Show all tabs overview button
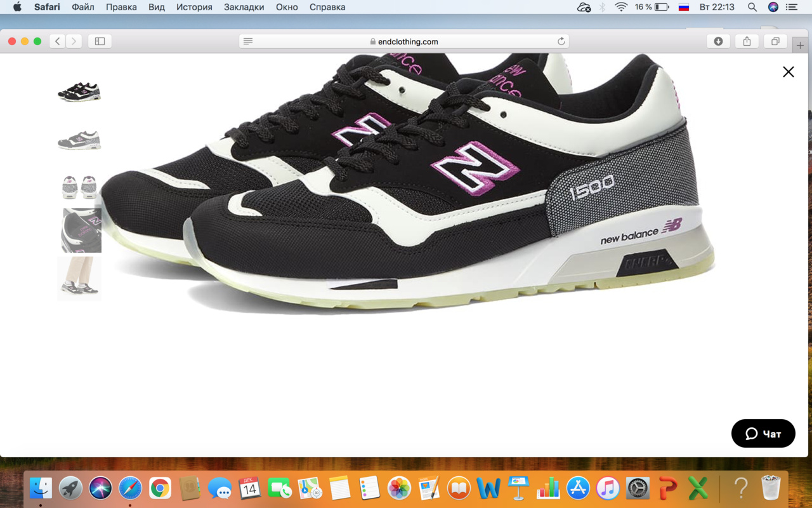This screenshot has width=812, height=508. [775, 41]
